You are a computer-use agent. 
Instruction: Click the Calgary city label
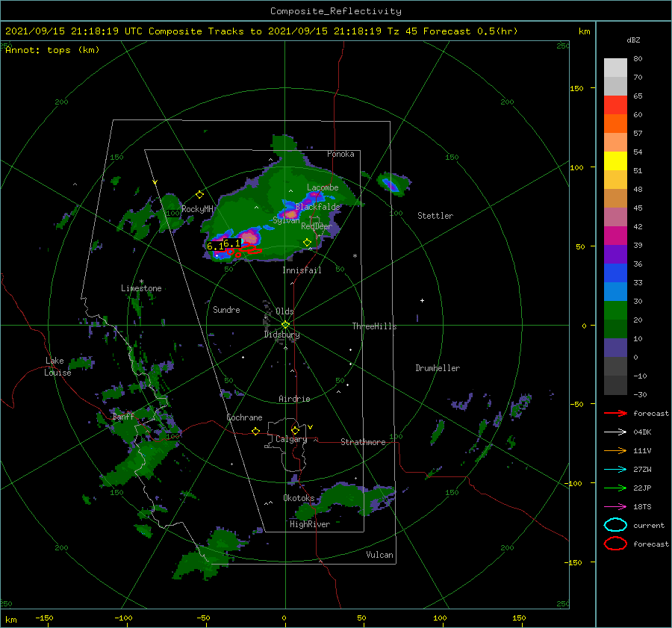[291, 439]
